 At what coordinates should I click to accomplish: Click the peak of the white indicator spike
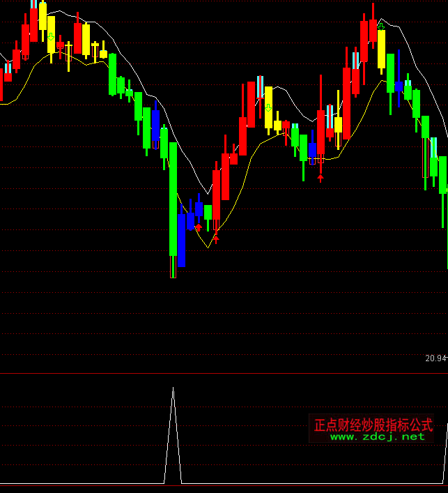click(x=173, y=388)
